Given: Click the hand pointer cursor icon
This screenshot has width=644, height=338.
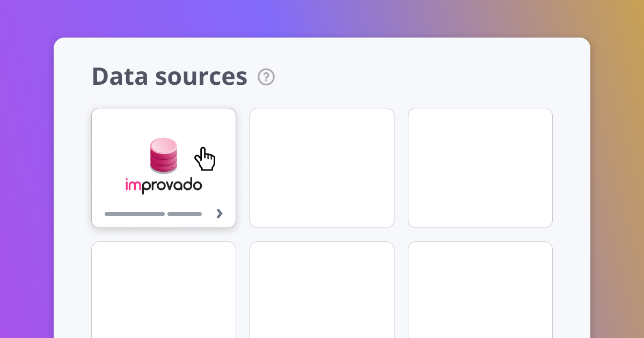Looking at the screenshot, I should click(205, 159).
